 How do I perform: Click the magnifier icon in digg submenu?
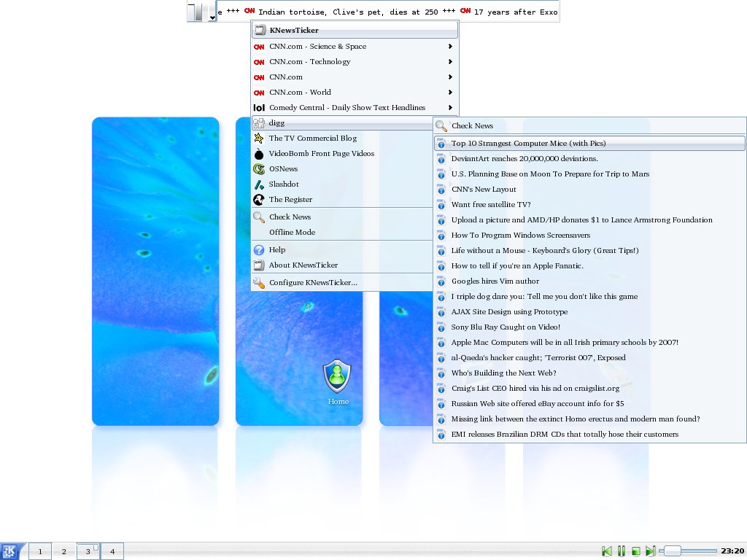click(441, 125)
